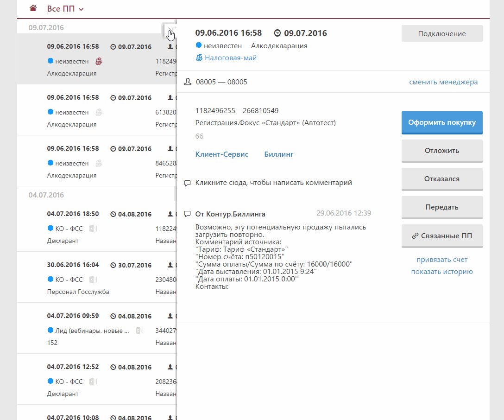Open the 'Все ПП' dropdown filter
This screenshot has width=504, height=420.
[65, 9]
